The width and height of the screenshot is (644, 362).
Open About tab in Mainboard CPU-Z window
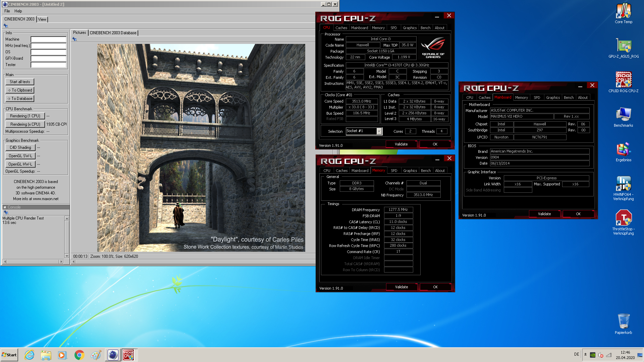(583, 98)
